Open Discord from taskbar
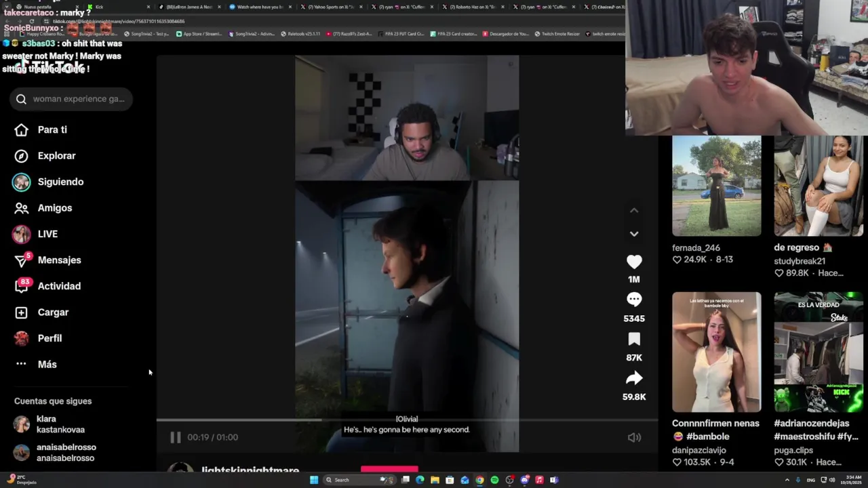The width and height of the screenshot is (868, 488). click(x=524, y=480)
